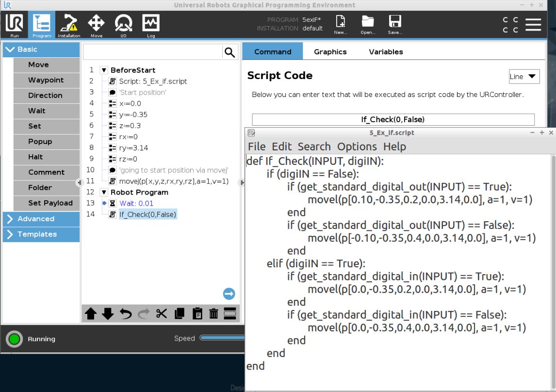Add a Popup command
Image resolution: width=556 pixels, height=392 pixels.
[x=47, y=142]
